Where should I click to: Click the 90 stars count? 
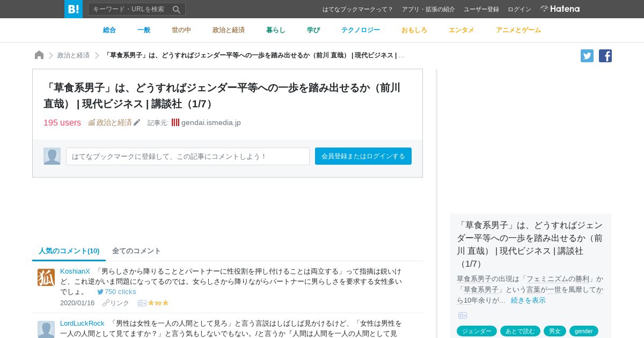tap(158, 303)
